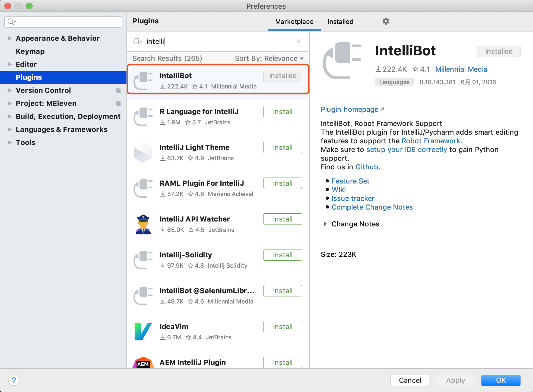Viewport: 533px width, 392px height.
Task: Switch to the Installed tab
Action: (340, 22)
